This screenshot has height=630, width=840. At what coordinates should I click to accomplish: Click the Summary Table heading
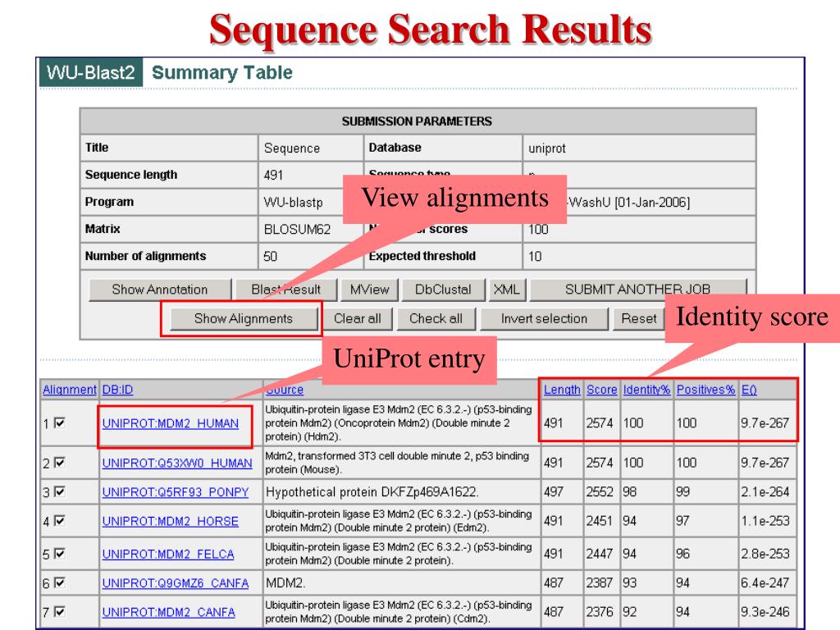coord(222,72)
